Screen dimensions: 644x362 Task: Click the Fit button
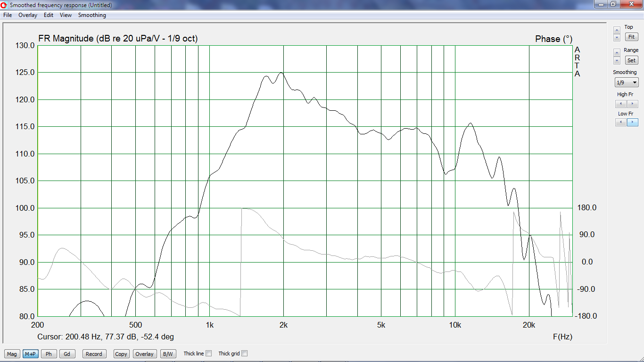click(x=631, y=37)
